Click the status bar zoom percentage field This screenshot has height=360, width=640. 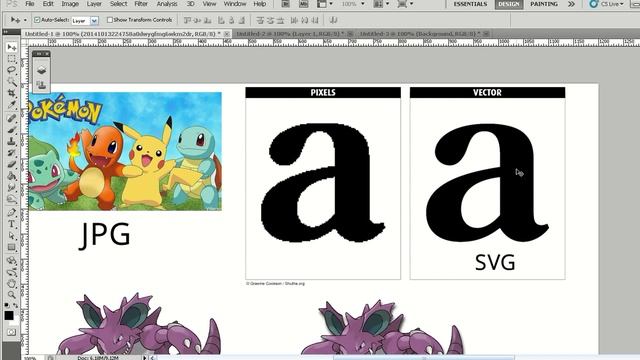point(30,358)
